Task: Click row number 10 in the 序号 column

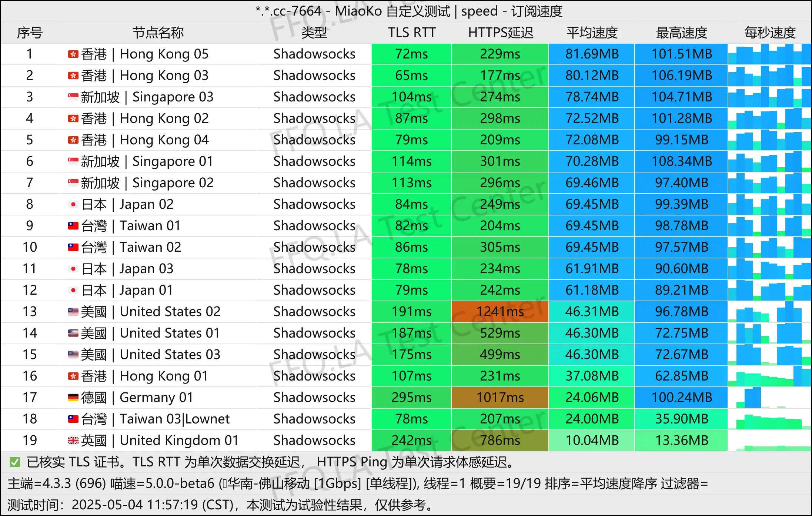Action: 30,247
